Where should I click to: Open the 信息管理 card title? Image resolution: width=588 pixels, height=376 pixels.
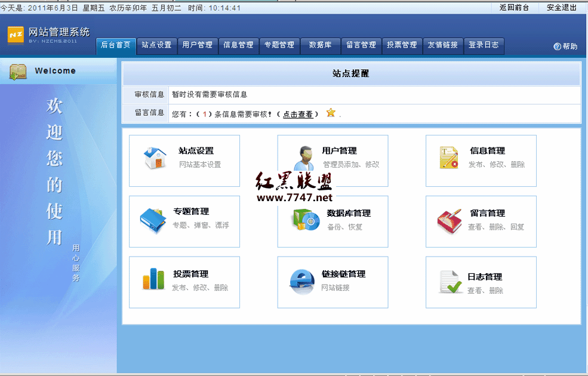click(488, 151)
